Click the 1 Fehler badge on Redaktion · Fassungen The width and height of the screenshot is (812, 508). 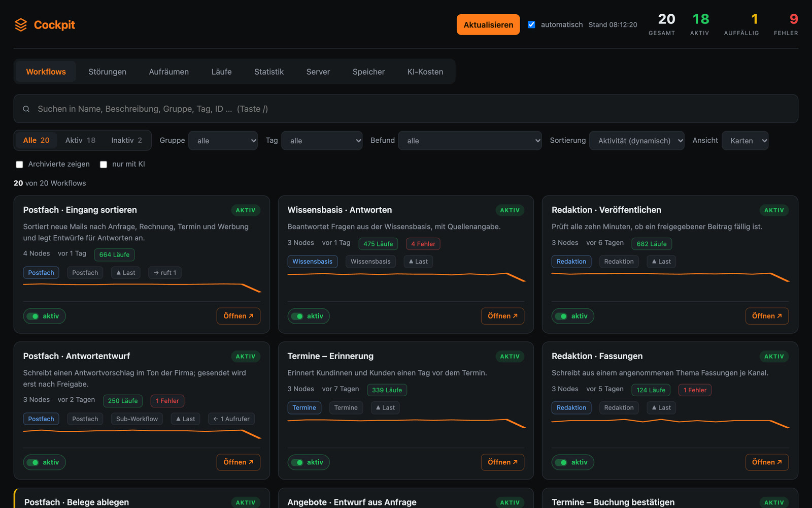pos(695,390)
